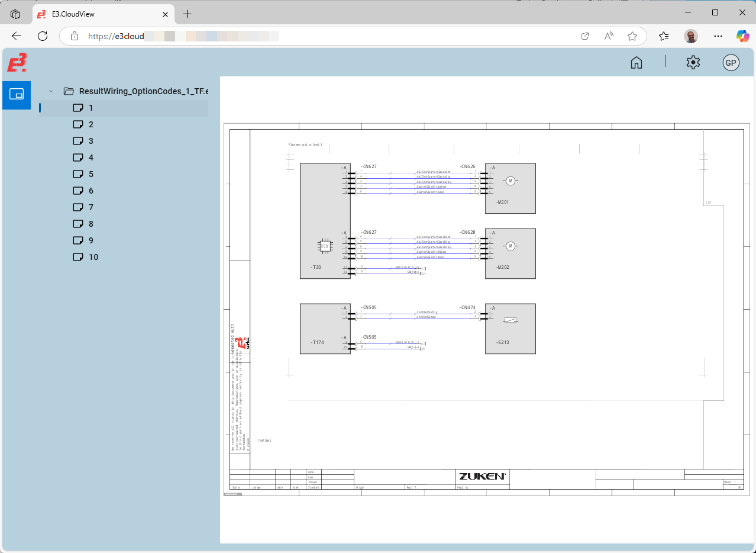Viewport: 756px width, 553px height.
Task: Click the GP user profile avatar
Action: click(731, 63)
